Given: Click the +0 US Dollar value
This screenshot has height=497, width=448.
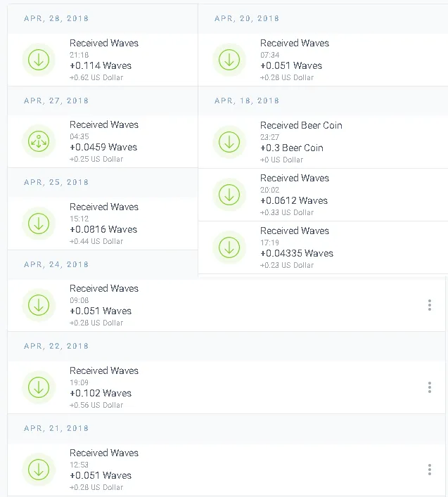Looking at the screenshot, I should point(281,160).
